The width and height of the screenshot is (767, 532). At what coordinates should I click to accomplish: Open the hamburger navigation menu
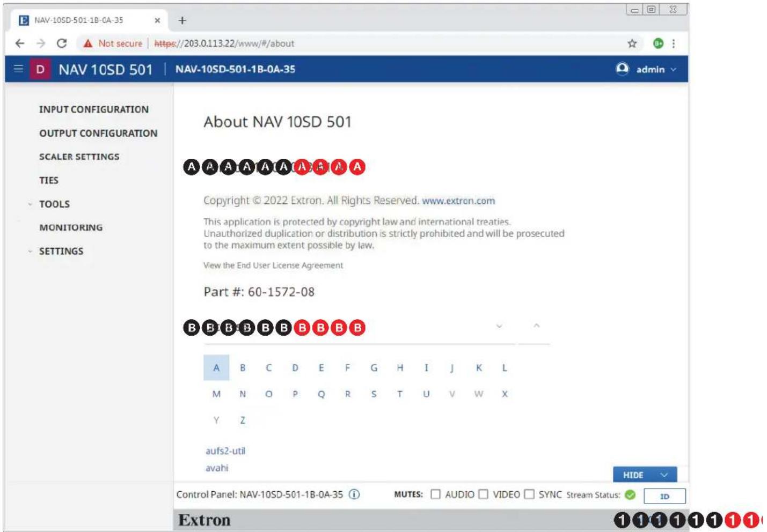tap(18, 69)
